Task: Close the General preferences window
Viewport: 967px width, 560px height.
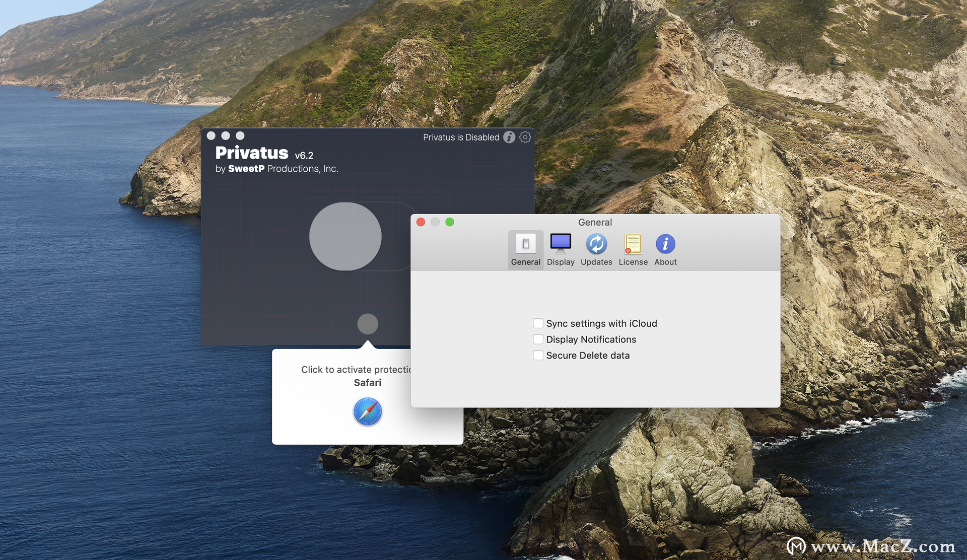Action: pyautogui.click(x=421, y=222)
